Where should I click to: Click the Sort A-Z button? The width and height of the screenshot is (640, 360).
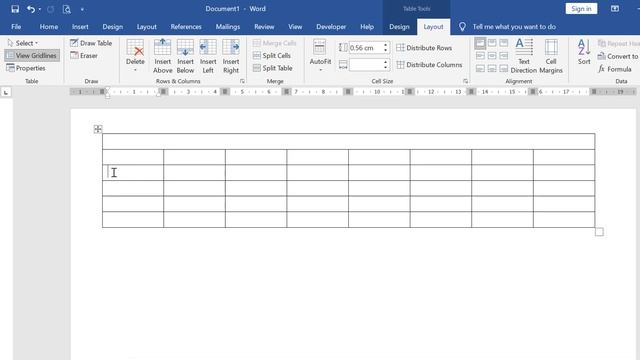[584, 52]
